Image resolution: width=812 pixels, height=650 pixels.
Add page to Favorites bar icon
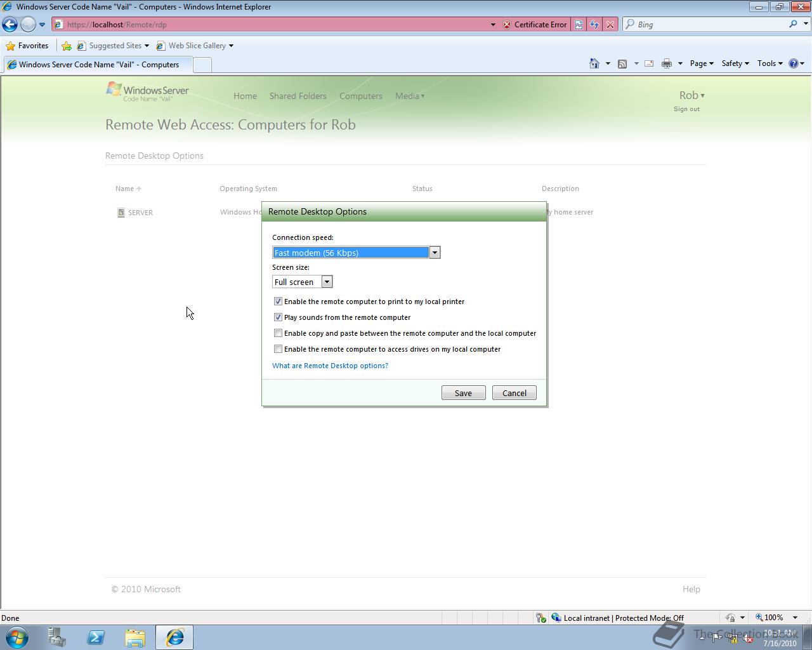point(67,46)
